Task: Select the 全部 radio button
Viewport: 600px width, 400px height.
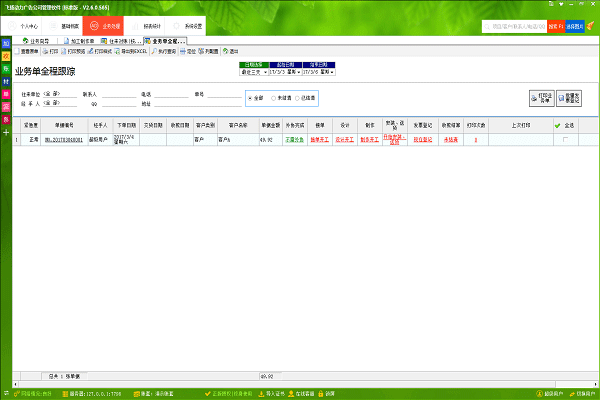Action: (x=250, y=99)
